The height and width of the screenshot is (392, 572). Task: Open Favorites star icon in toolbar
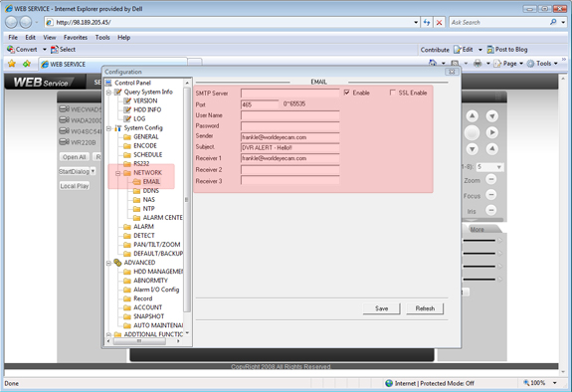(12, 64)
